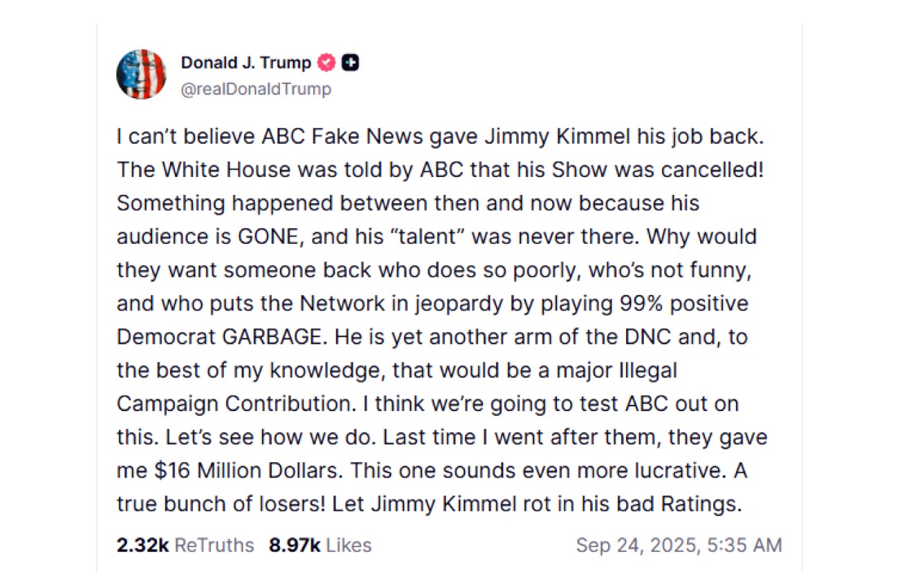Open the flag-painted profile avatar
The height and width of the screenshot is (588, 917).
(x=141, y=75)
